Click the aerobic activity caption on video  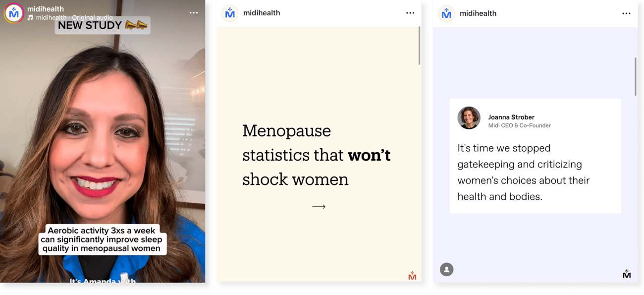pyautogui.click(x=103, y=239)
